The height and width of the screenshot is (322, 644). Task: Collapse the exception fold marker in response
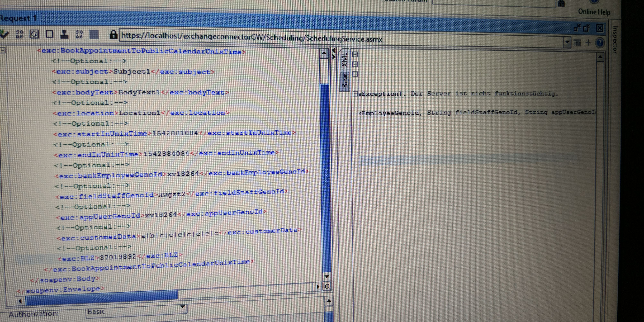coord(355,94)
